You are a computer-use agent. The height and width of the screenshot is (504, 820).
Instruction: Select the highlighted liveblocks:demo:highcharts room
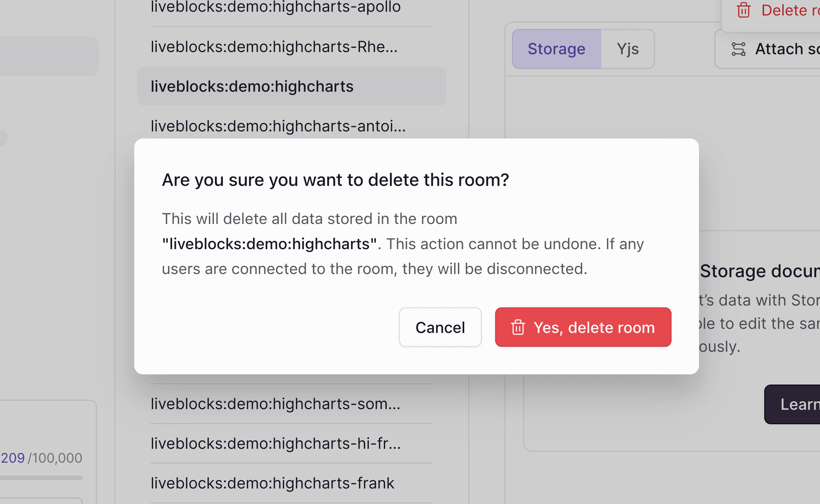pos(252,86)
